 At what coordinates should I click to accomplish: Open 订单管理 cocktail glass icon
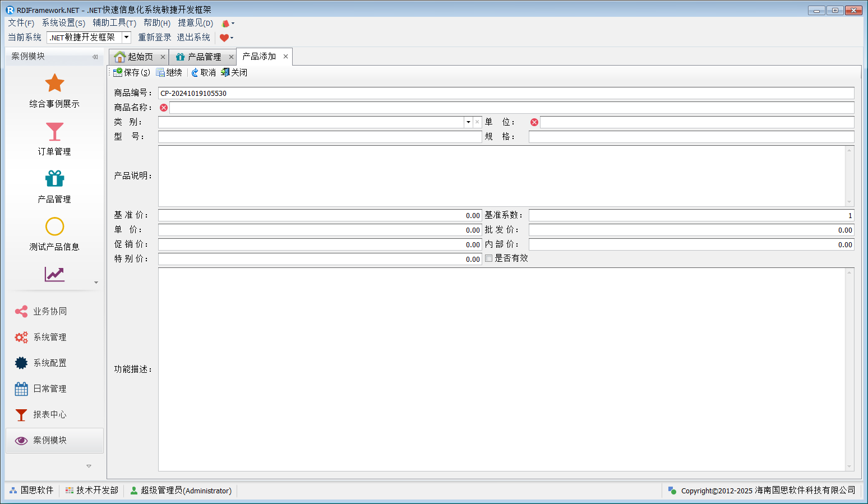tap(54, 132)
